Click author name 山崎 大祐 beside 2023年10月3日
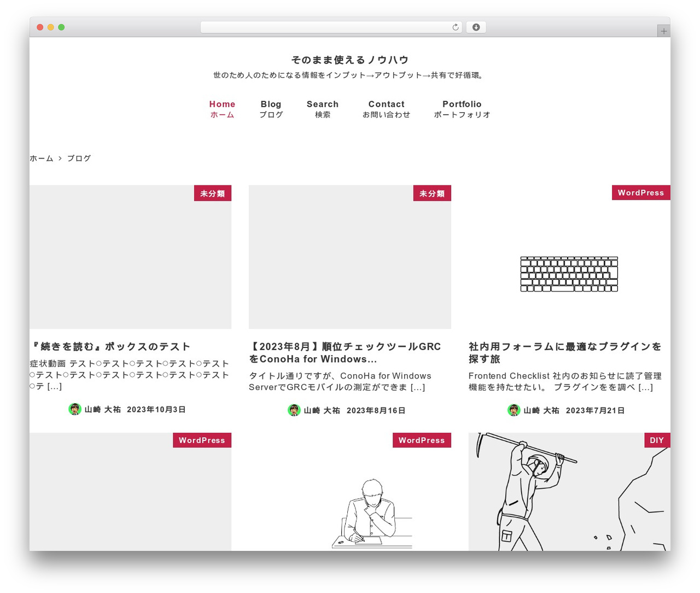 tap(103, 409)
